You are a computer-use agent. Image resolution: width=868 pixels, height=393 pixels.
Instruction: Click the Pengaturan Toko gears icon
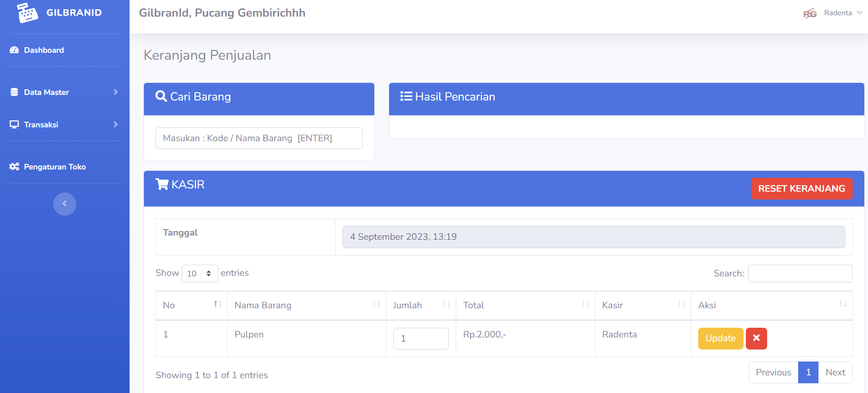(14, 167)
